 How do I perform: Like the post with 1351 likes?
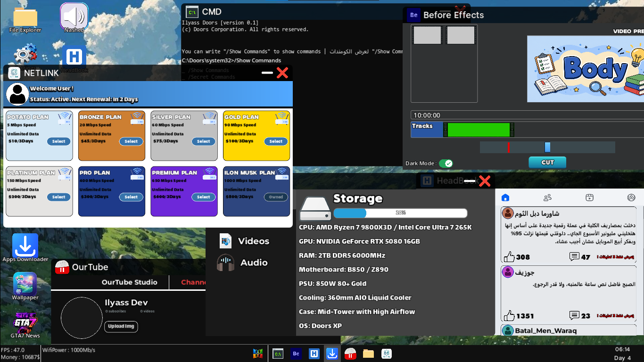[x=509, y=316]
